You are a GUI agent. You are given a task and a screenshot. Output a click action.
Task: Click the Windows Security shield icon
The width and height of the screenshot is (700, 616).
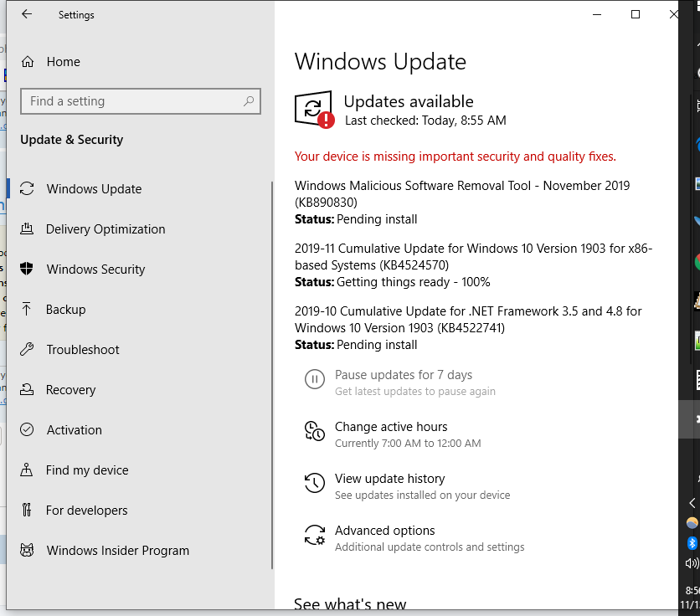click(x=27, y=269)
